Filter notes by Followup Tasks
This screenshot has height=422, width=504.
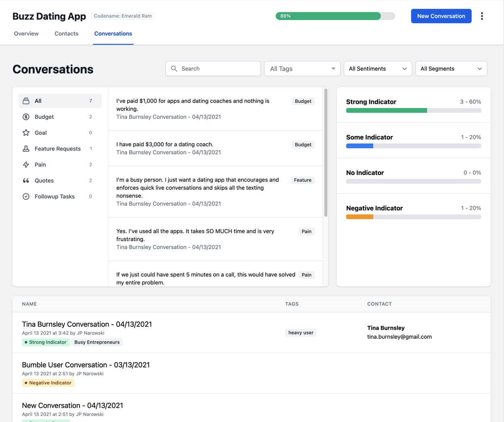pos(60,196)
